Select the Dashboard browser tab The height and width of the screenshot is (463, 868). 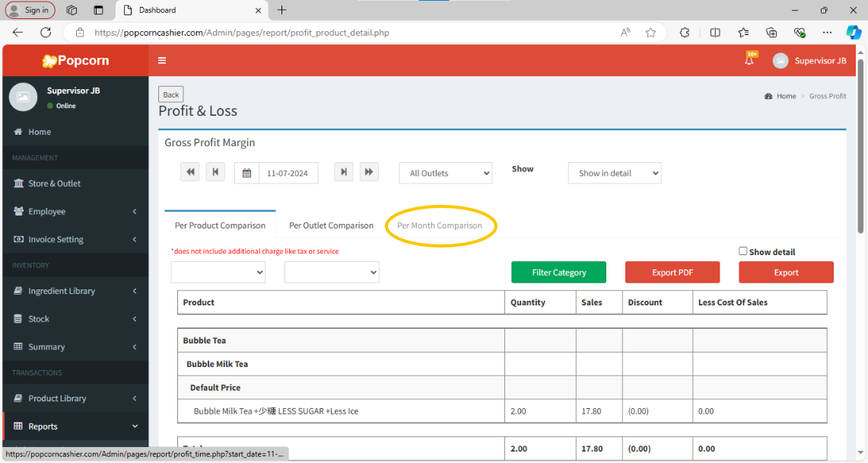point(192,10)
